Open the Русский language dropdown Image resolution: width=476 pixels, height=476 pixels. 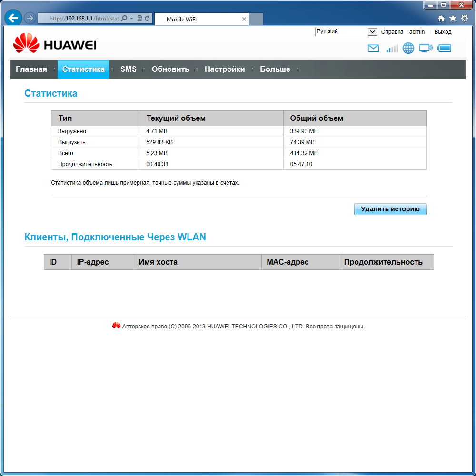point(346,31)
